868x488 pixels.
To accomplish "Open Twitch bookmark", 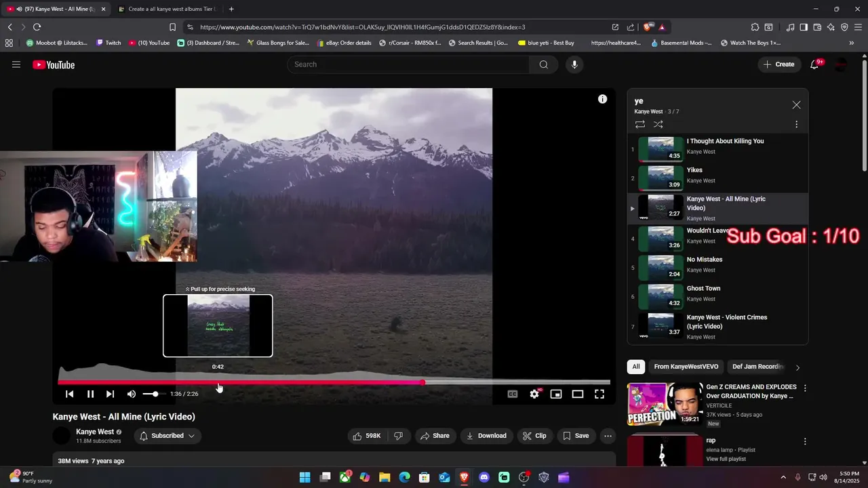I will [x=108, y=43].
